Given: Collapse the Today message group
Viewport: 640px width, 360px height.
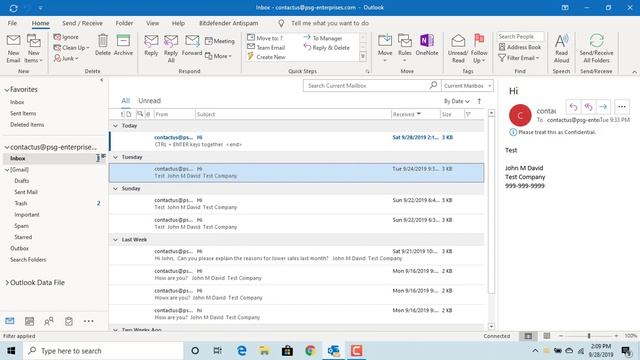Looking at the screenshot, I should click(116, 126).
